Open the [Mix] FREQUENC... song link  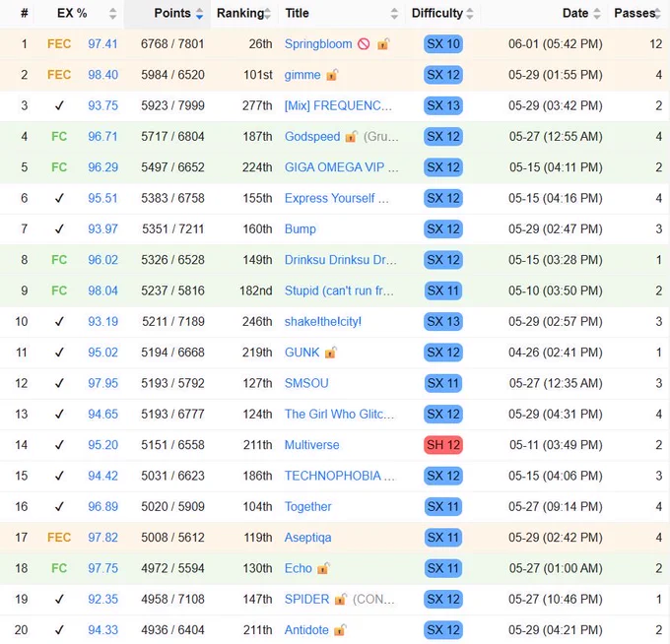[x=338, y=105]
